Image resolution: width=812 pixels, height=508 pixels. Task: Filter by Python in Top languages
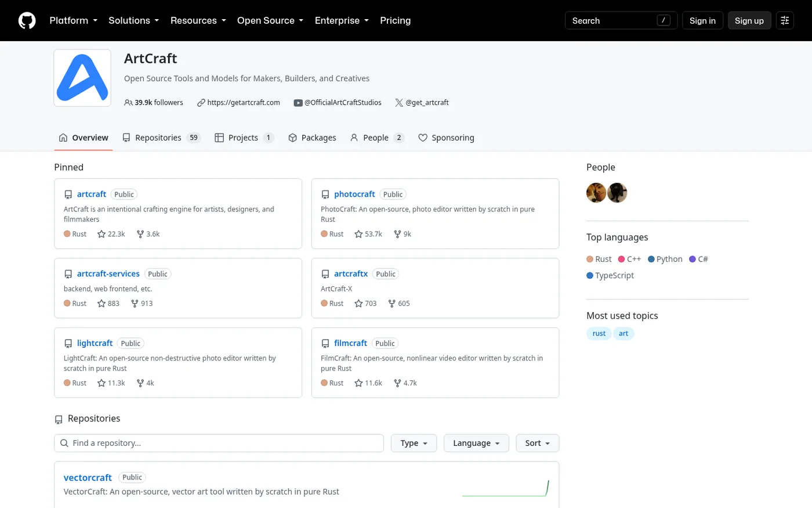coord(665,259)
